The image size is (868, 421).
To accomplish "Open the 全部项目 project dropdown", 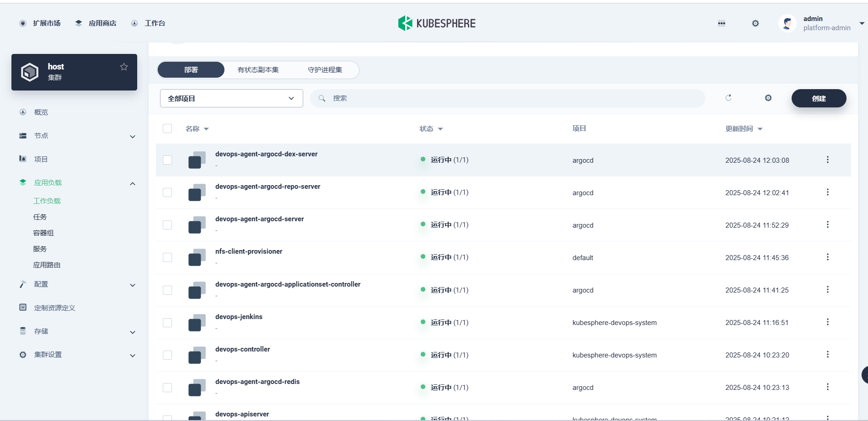I will point(231,98).
